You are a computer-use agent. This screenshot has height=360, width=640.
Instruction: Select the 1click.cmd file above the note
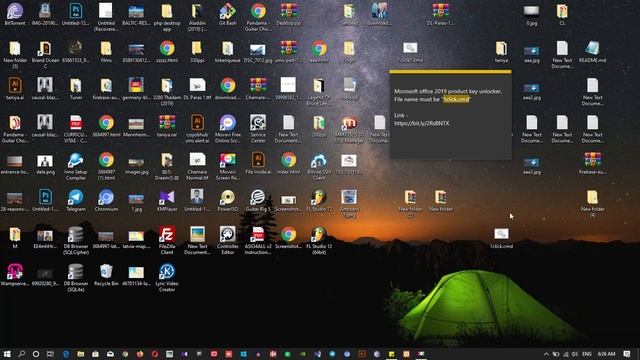(x=410, y=52)
